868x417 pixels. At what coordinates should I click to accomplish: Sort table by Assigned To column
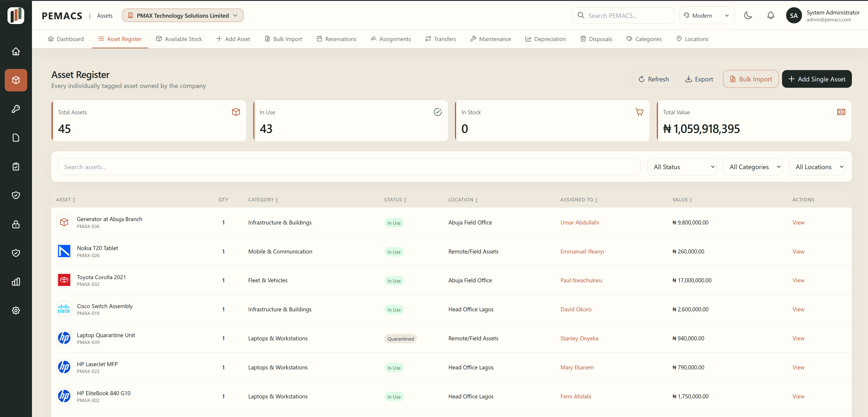click(x=579, y=200)
